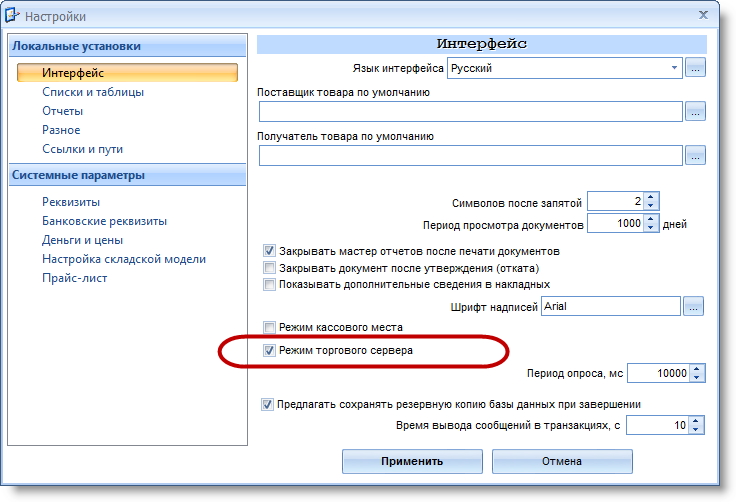The height and width of the screenshot is (502, 736).
Task: Decrease transaction message time spinner
Action: [x=698, y=430]
